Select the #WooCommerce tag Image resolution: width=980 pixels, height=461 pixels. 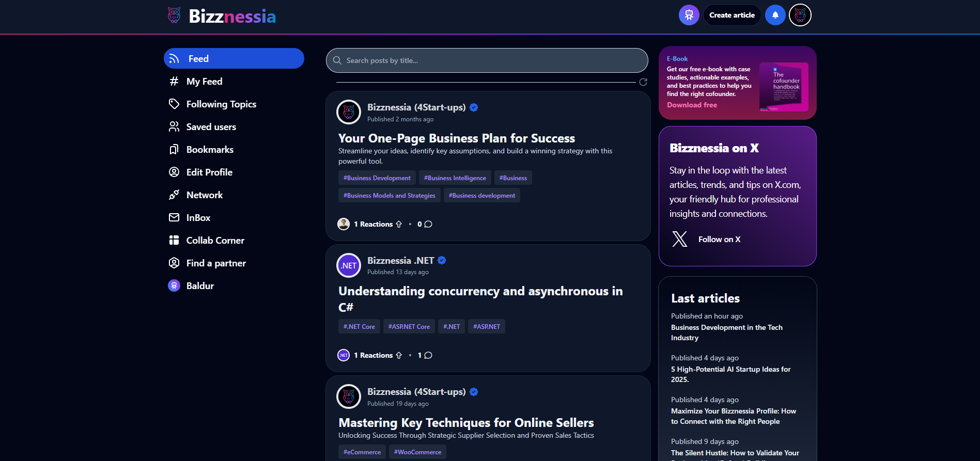tap(417, 452)
